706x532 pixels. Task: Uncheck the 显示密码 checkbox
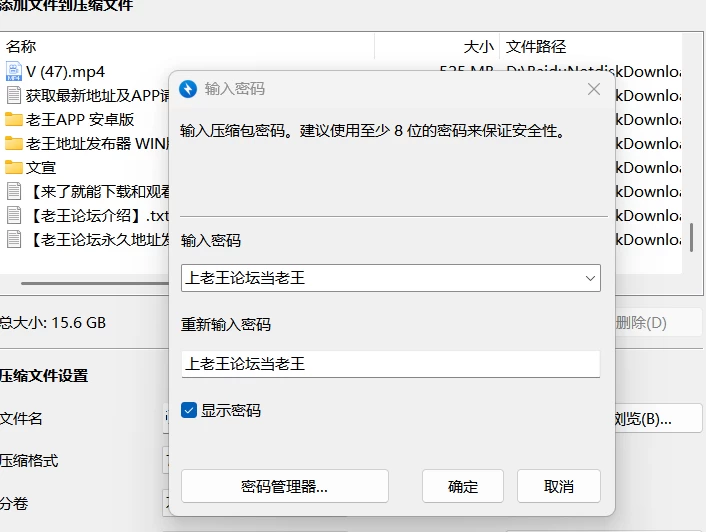coord(189,410)
